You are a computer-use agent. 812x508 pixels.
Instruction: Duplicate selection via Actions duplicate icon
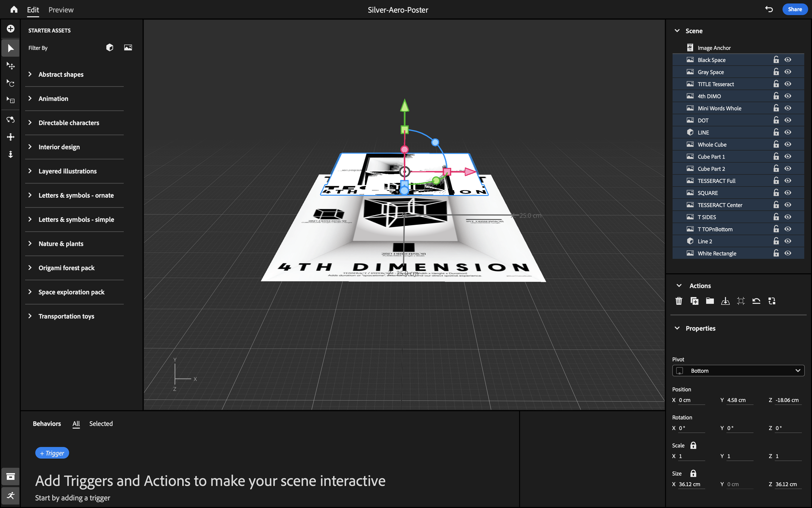(694, 301)
